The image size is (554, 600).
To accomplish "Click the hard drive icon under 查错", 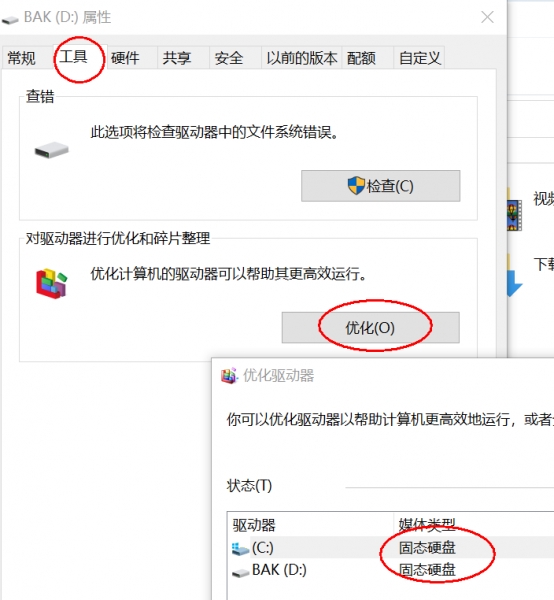I will pos(52,150).
